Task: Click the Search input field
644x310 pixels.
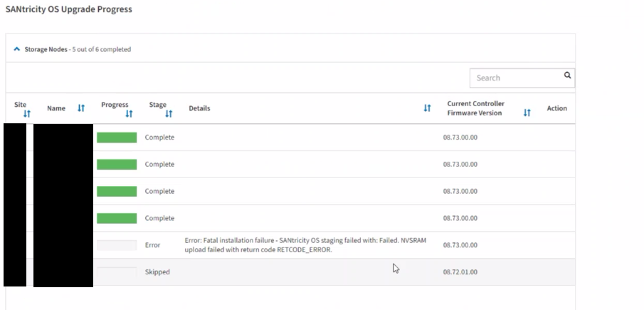Action: coord(514,78)
